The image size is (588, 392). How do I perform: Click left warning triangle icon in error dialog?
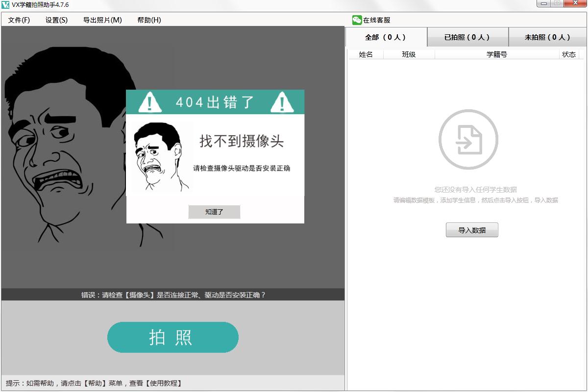(x=149, y=102)
